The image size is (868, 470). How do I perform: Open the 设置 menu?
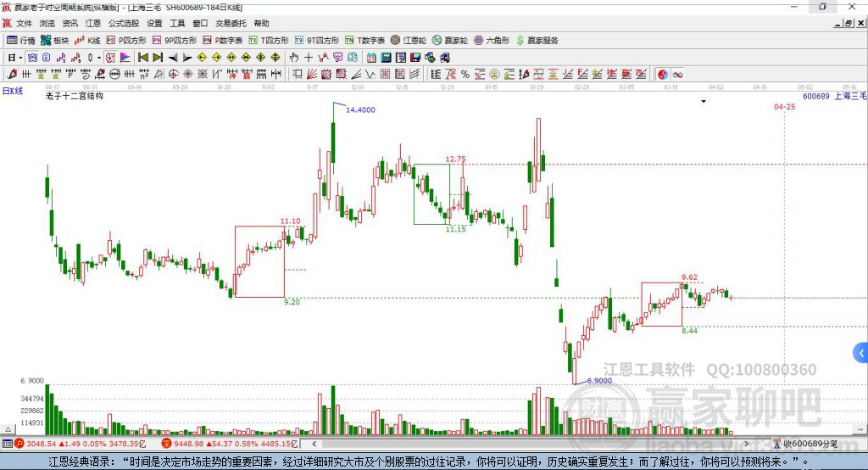154,23
